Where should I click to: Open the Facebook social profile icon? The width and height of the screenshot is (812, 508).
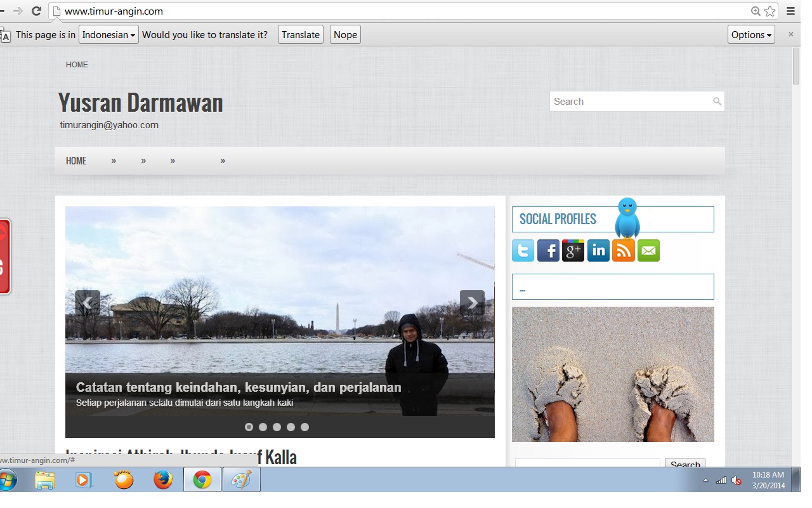click(548, 251)
